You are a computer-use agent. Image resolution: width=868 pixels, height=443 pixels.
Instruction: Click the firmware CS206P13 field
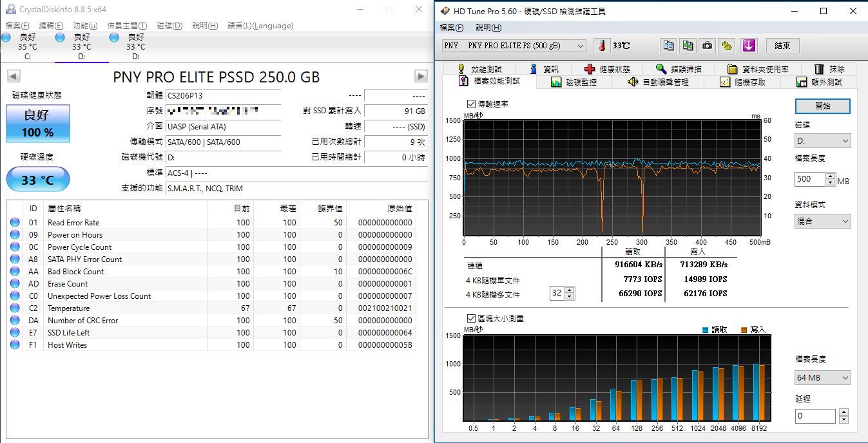pos(223,96)
